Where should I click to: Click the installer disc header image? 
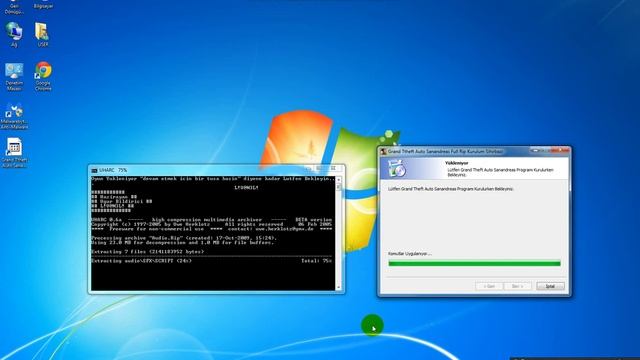tap(396, 169)
